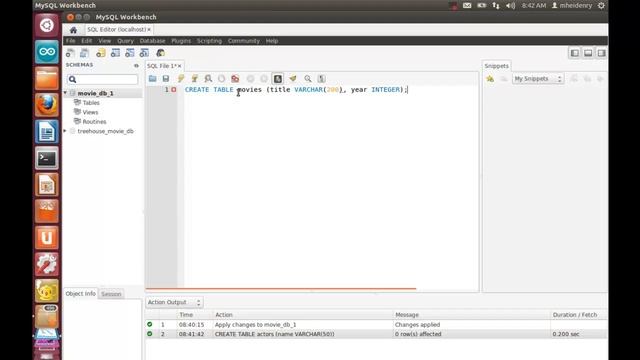Open the Scripting menu
Image resolution: width=640 pixels, height=360 pixels.
coord(209,41)
